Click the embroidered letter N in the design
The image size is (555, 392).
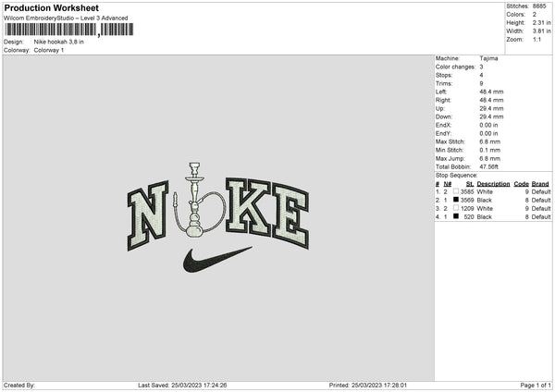tap(148, 215)
